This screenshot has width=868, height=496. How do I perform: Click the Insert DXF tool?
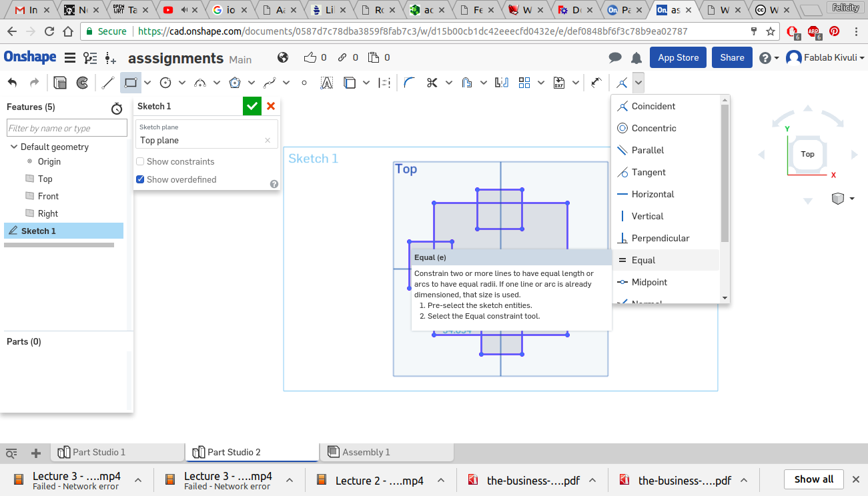[x=559, y=83]
